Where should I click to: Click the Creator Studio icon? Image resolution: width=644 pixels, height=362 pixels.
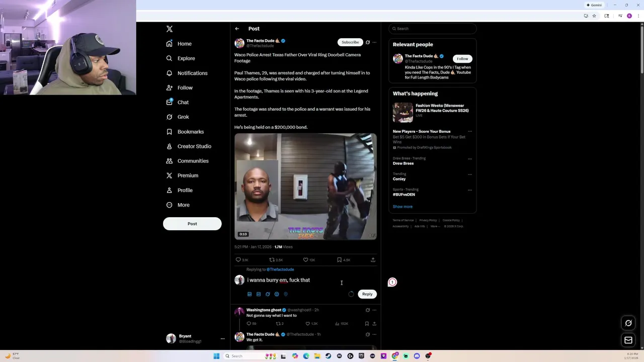[170, 146]
